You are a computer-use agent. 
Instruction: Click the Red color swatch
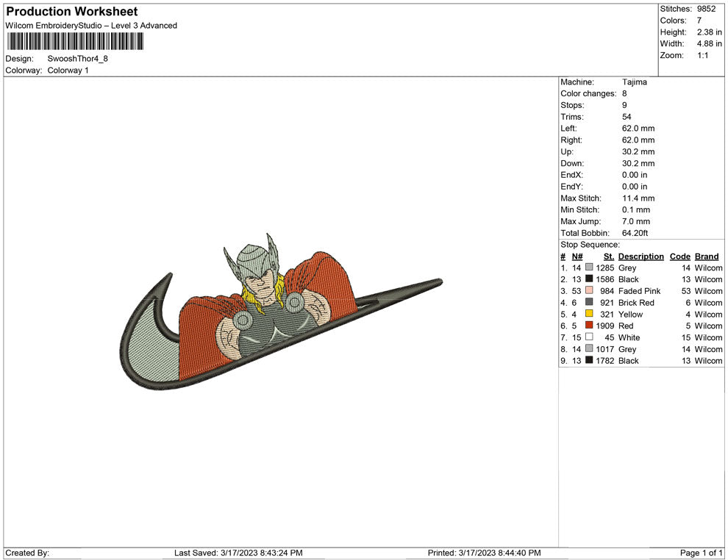pos(589,326)
